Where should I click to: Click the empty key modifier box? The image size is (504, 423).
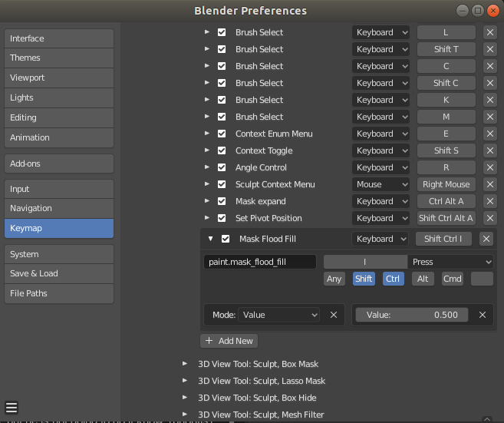click(x=482, y=279)
